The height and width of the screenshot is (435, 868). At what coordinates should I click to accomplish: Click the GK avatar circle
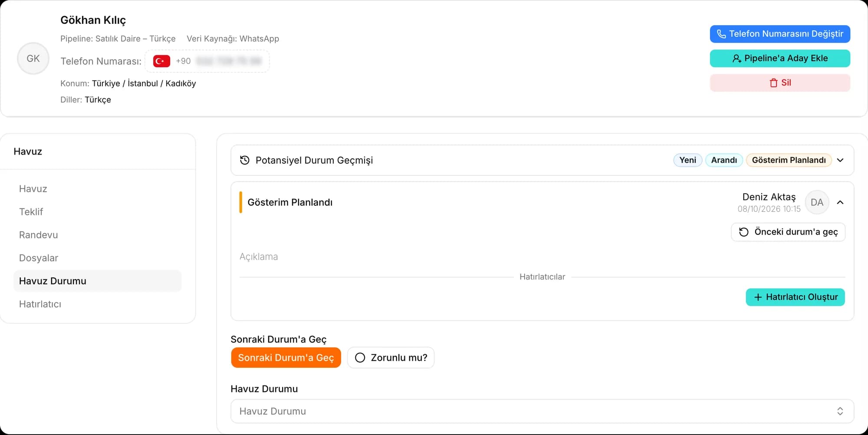(33, 59)
